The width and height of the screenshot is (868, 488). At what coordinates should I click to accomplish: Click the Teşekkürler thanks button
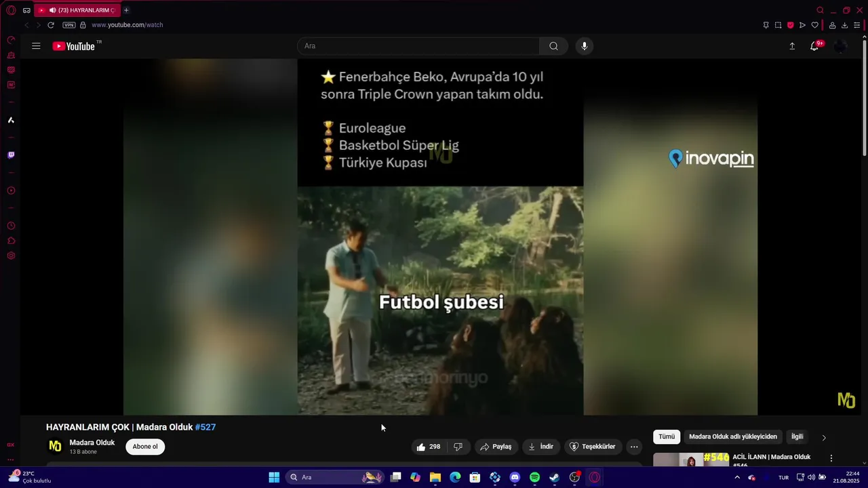(x=593, y=447)
